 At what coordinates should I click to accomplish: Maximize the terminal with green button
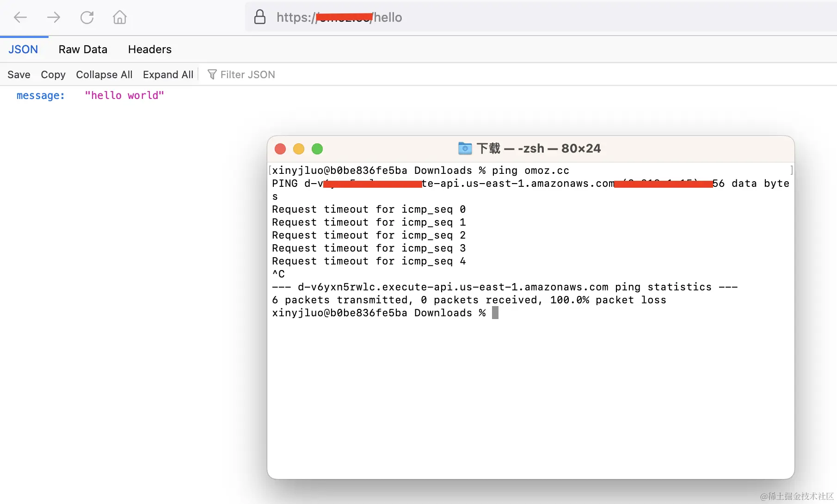317,149
